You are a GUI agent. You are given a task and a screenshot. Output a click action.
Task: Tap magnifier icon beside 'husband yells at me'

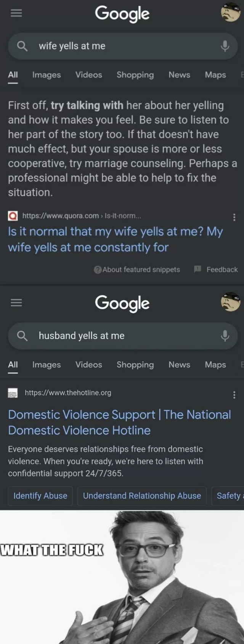point(22,336)
